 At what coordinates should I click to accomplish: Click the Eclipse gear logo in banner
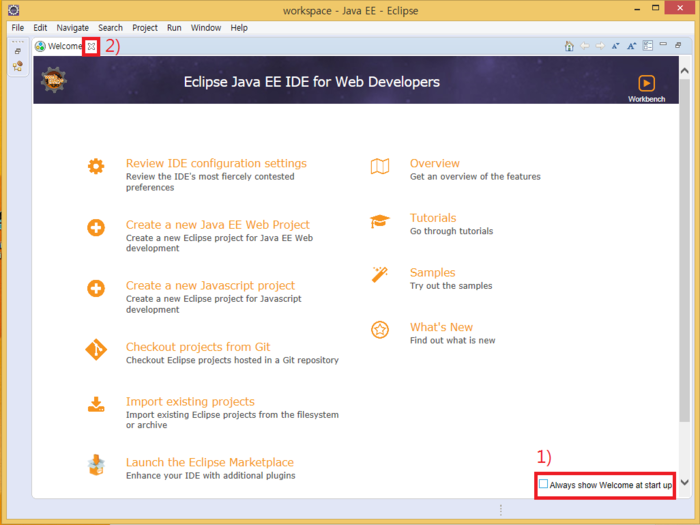pos(54,80)
